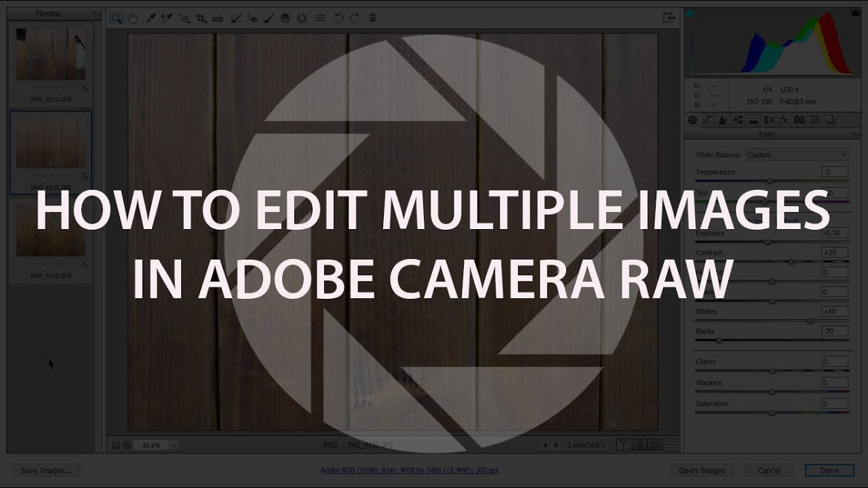868x488 pixels.
Task: Open the Presets panel tab
Action: click(814, 120)
